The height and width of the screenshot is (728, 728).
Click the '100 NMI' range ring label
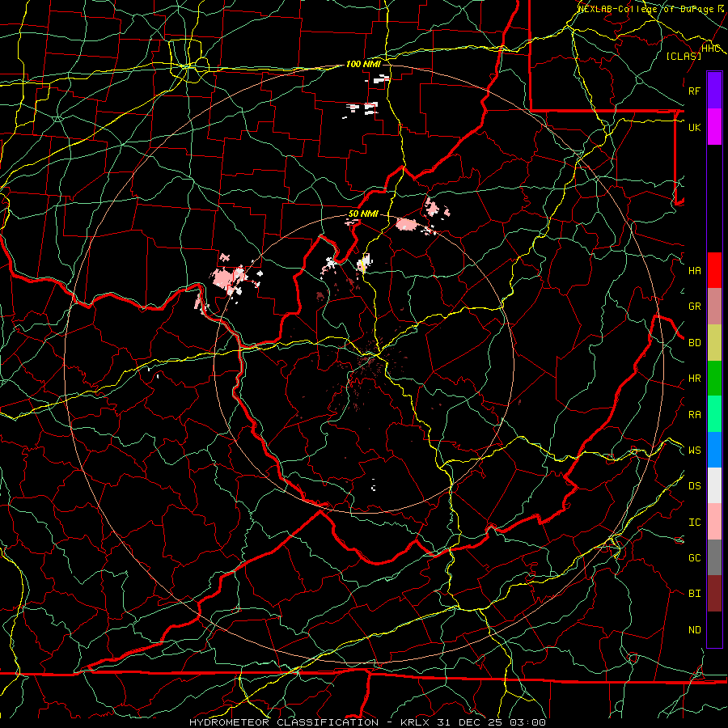tap(363, 64)
